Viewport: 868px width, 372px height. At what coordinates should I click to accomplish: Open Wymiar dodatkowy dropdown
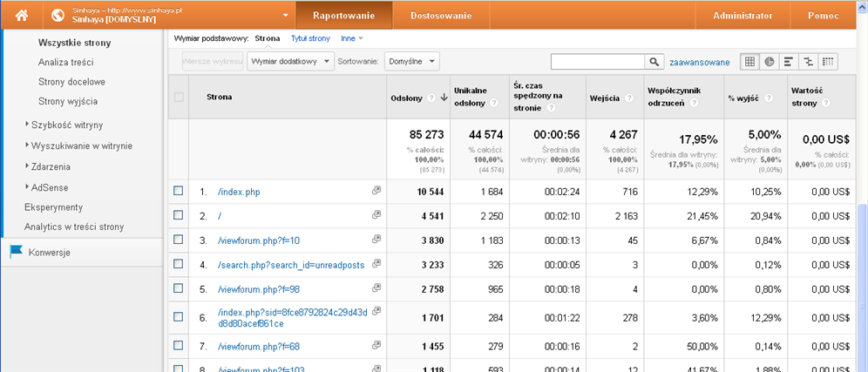(x=291, y=61)
